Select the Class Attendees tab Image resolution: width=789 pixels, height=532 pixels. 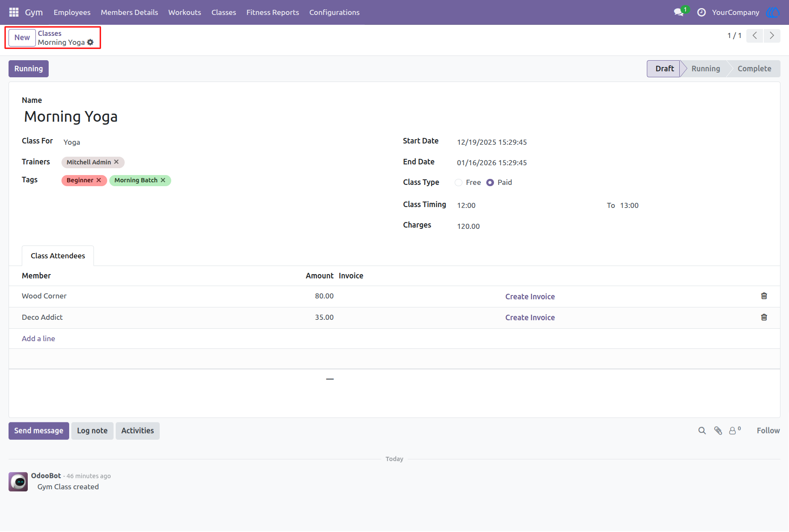click(x=58, y=256)
